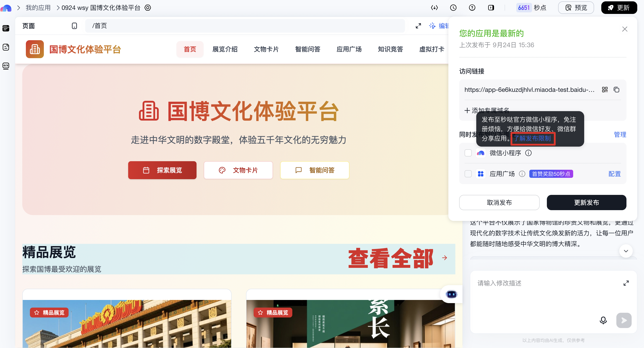Enable the 微信小程序 publish checkbox
This screenshot has height=348, width=644.
(468, 153)
